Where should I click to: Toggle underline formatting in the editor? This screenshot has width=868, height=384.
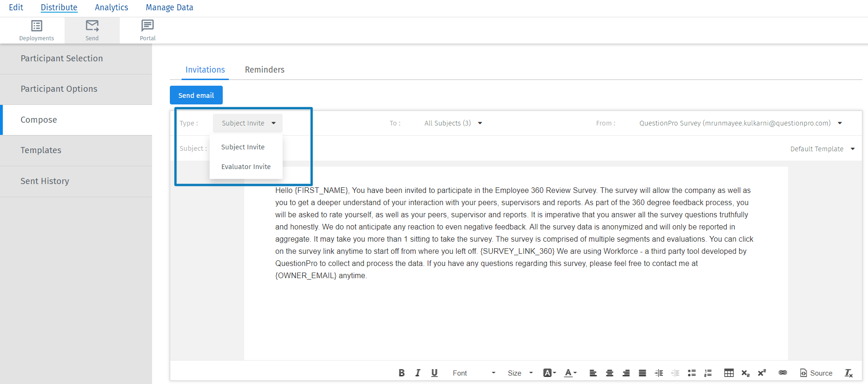pos(434,373)
